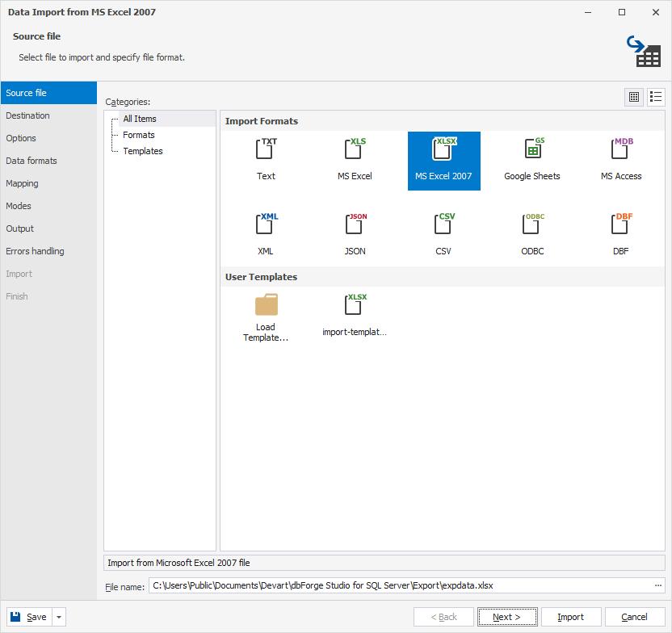This screenshot has height=633, width=672.
Task: Select the Text import format icon
Action: [267, 161]
